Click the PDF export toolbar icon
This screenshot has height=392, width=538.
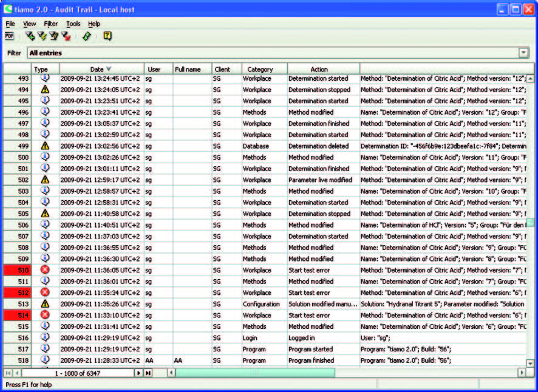coord(9,36)
